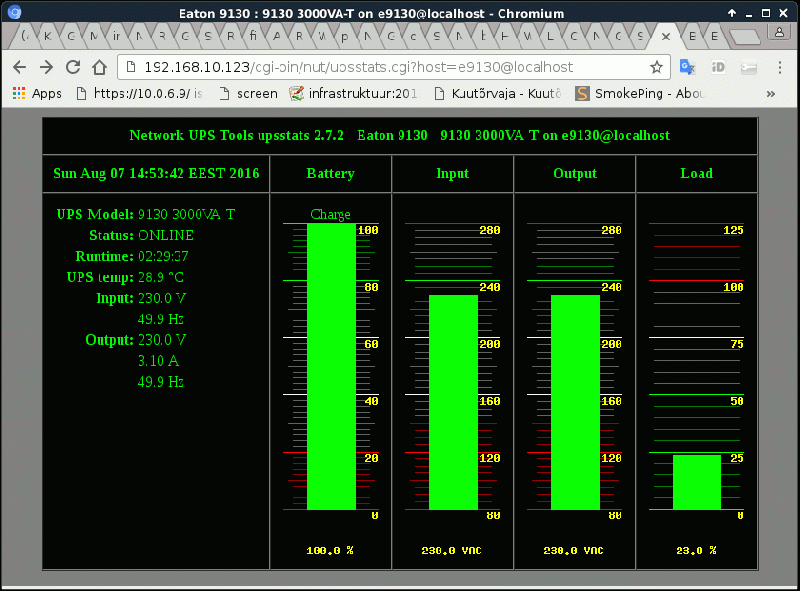The image size is (800, 591).
Task: Switch to the tab labeled 'fi'
Action: [253, 36]
